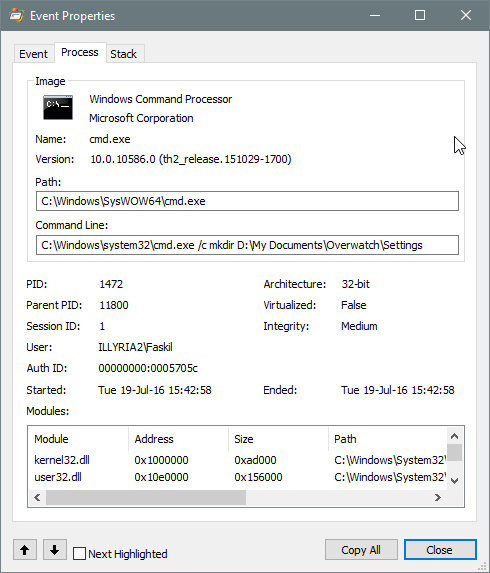Image resolution: width=490 pixels, height=573 pixels.
Task: Go to previous event with up arrow
Action: click(x=25, y=549)
